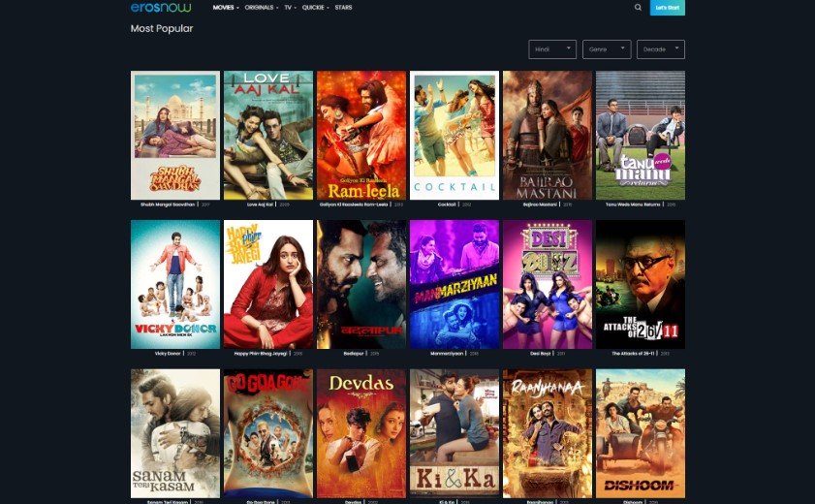Click the Badlapur title link
The height and width of the screenshot is (504, 815).
coord(354,354)
